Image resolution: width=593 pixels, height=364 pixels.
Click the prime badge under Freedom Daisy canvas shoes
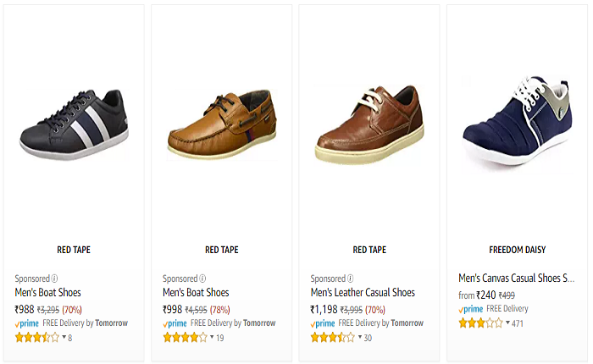(471, 309)
